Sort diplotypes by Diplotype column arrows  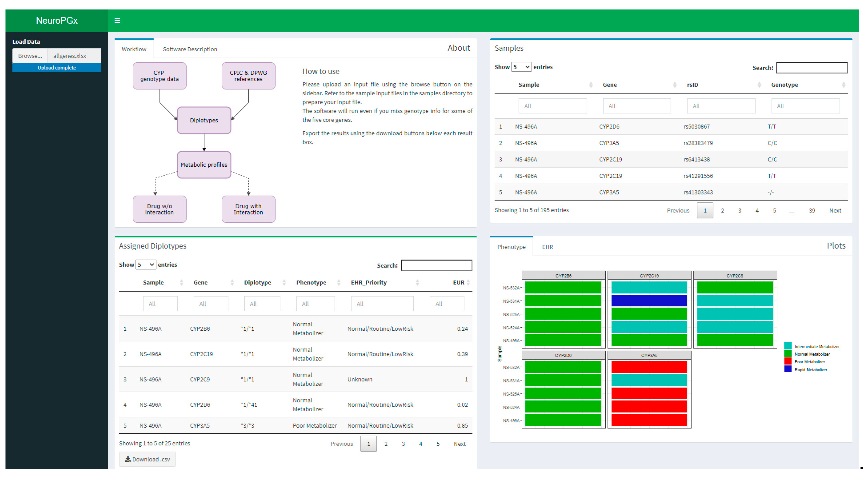click(x=284, y=283)
